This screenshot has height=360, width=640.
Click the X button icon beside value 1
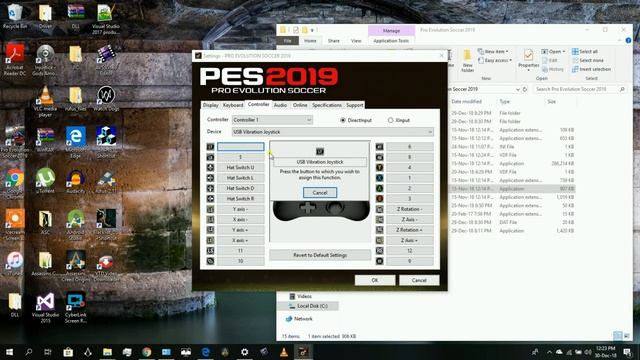tap(380, 178)
